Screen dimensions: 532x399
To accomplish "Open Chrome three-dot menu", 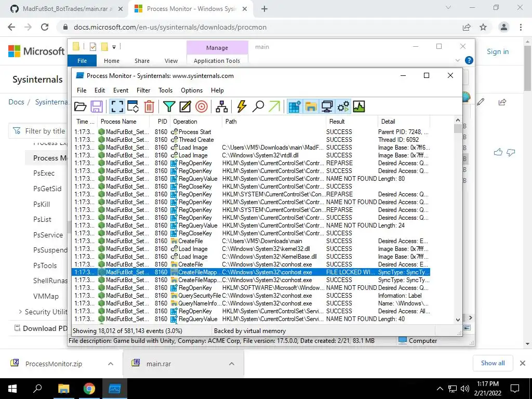I will (521, 27).
